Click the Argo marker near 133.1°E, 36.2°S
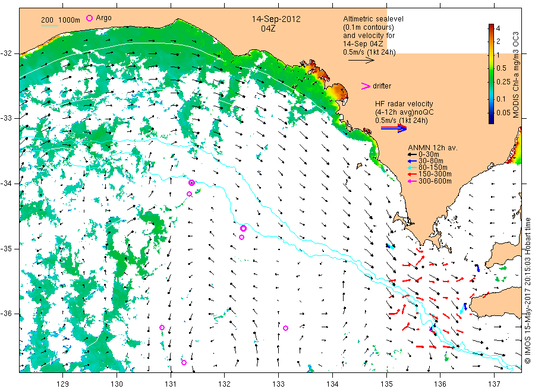 [285, 328]
